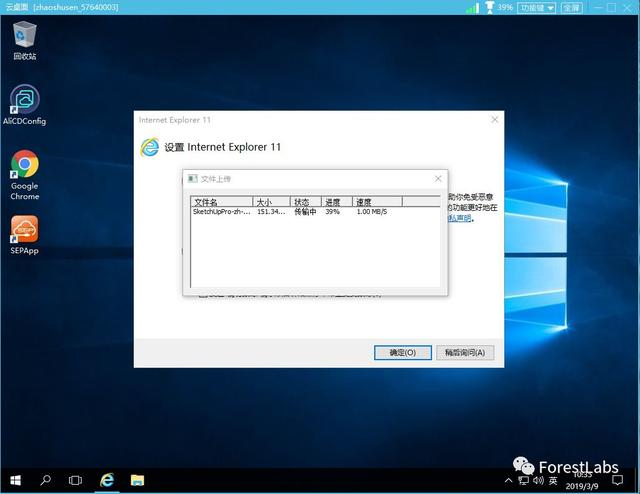This screenshot has height=494, width=640.
Task: Open Task View on the taskbar
Action: pyautogui.click(x=75, y=480)
